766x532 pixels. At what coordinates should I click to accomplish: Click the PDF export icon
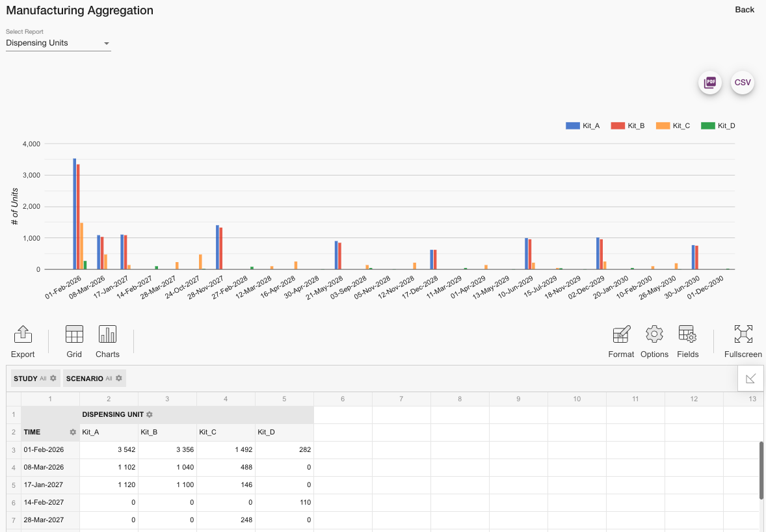click(x=710, y=83)
